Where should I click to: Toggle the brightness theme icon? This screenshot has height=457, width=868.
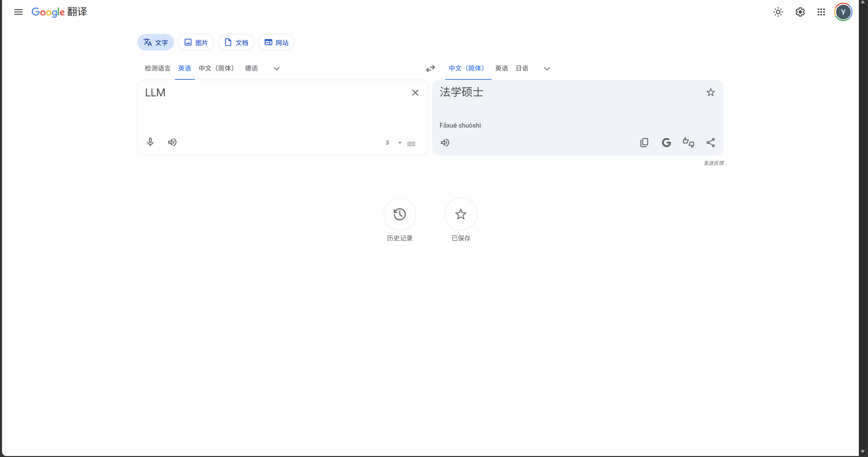pyautogui.click(x=778, y=12)
